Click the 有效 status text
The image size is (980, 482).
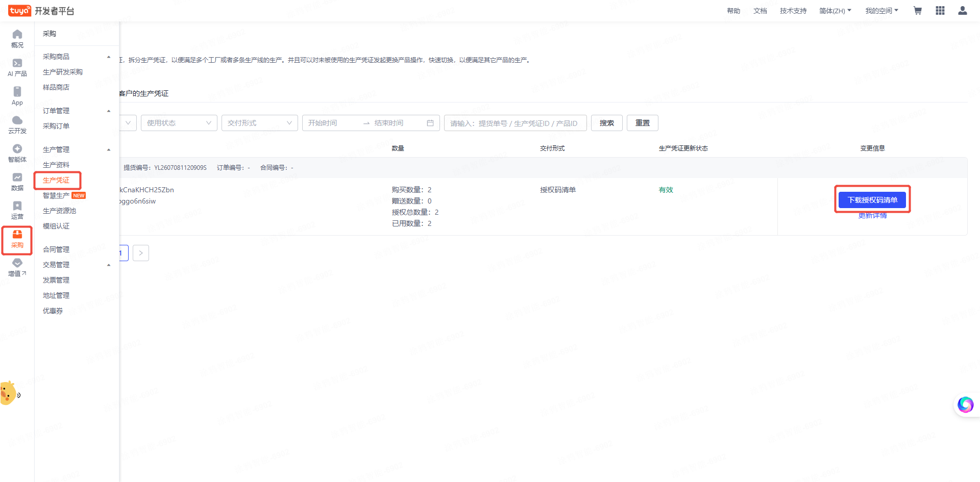pyautogui.click(x=666, y=190)
